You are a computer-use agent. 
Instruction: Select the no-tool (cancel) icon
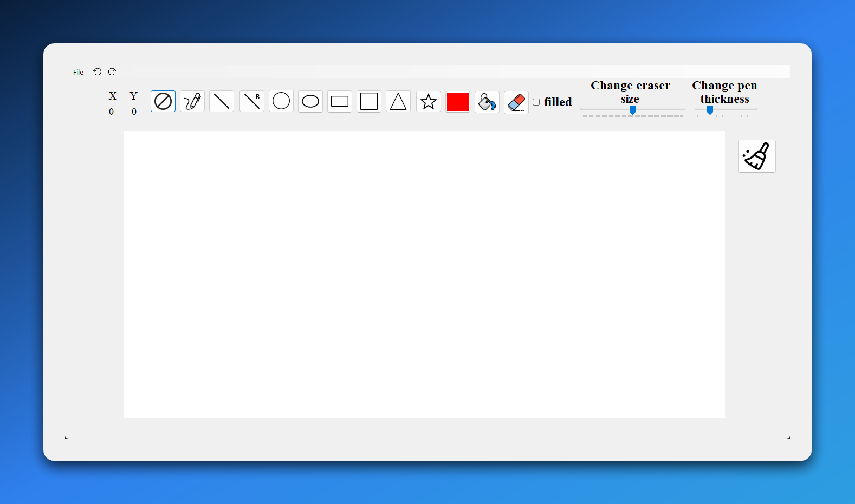[x=163, y=101]
